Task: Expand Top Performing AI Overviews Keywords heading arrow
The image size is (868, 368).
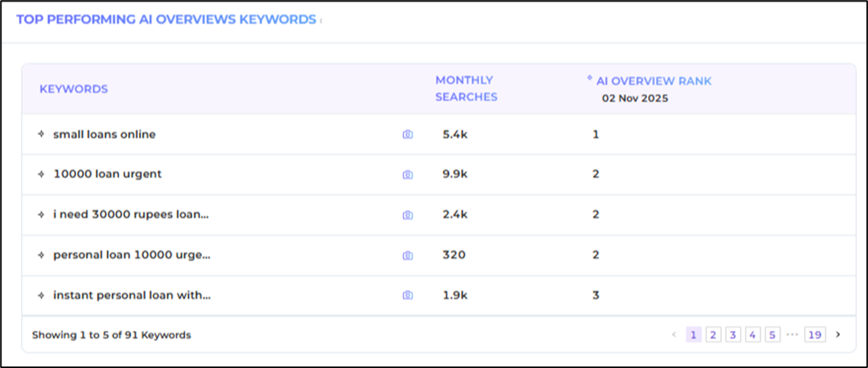Action: 321,20
